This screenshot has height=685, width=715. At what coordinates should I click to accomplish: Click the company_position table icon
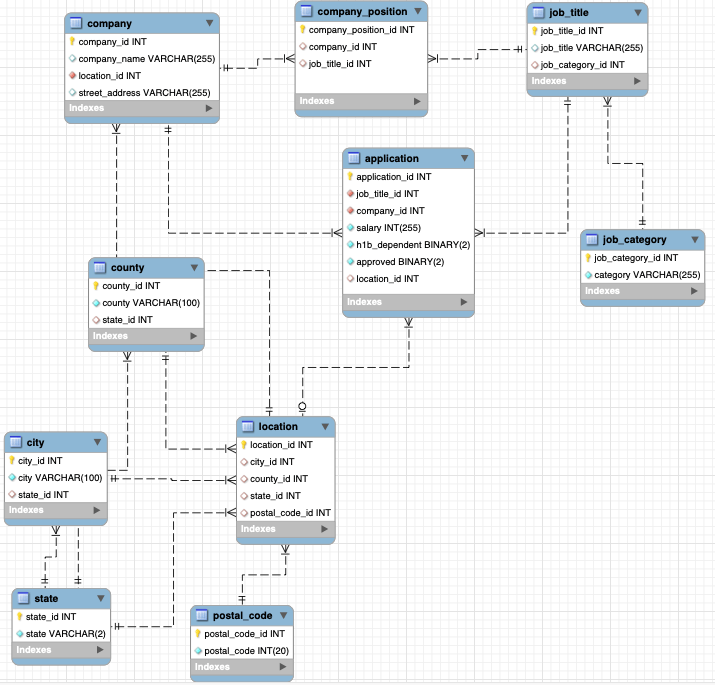pos(306,11)
